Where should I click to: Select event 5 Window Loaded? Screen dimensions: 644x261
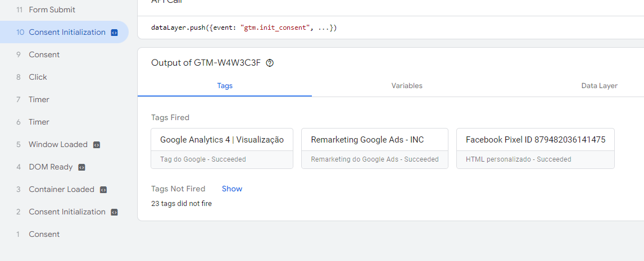pos(64,144)
